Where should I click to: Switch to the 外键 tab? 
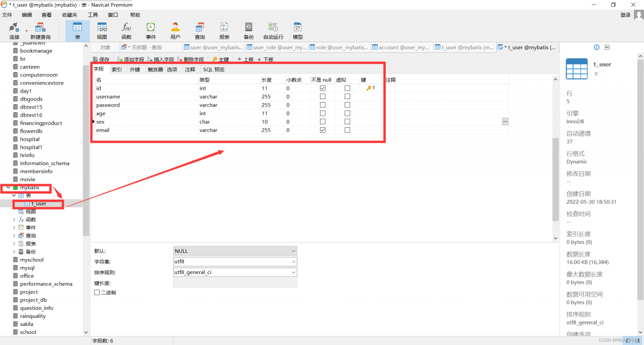[135, 69]
